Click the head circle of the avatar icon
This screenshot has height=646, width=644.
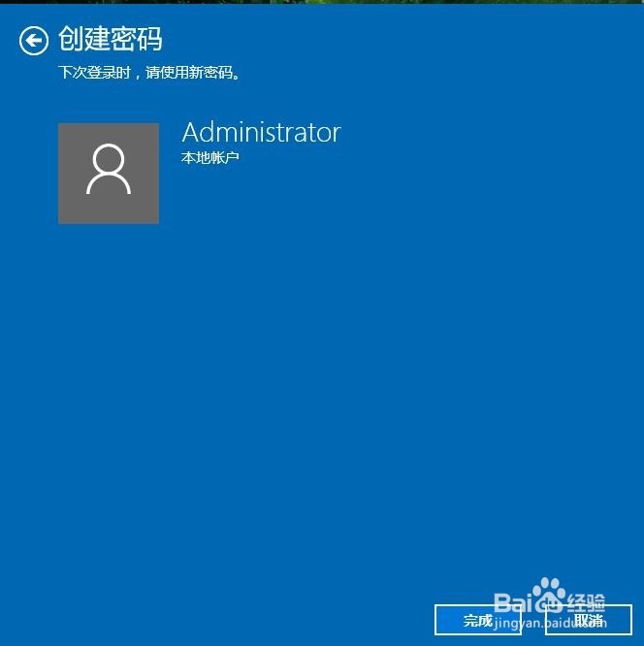[109, 159]
